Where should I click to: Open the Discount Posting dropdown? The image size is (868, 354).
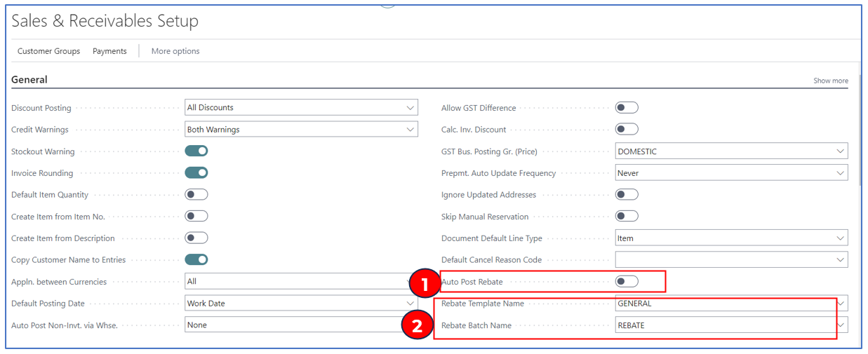[x=302, y=107]
